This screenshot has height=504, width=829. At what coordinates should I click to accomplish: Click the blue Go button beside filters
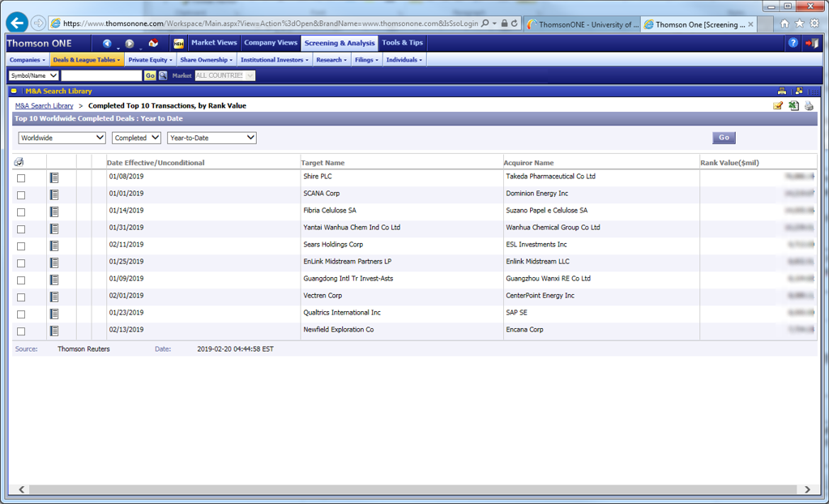point(724,138)
